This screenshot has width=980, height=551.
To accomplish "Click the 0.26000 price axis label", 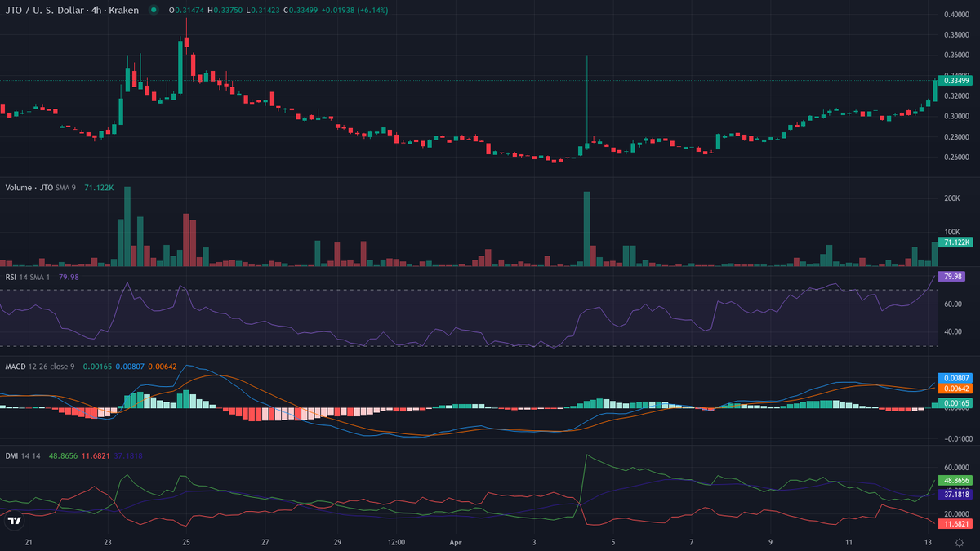I will pyautogui.click(x=955, y=157).
